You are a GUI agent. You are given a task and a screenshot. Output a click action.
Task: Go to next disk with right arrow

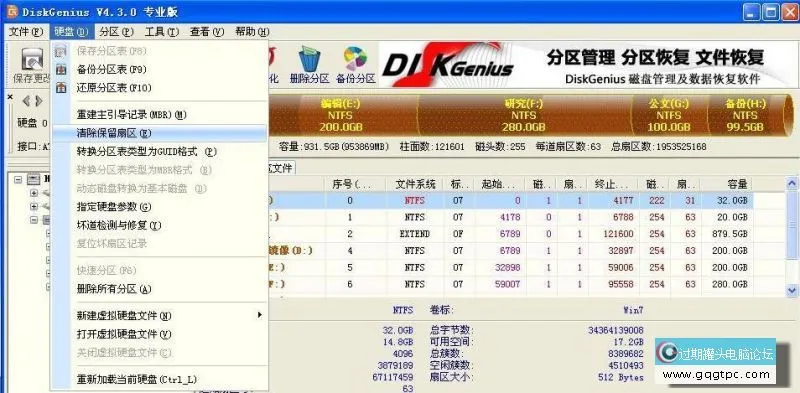tap(39, 101)
